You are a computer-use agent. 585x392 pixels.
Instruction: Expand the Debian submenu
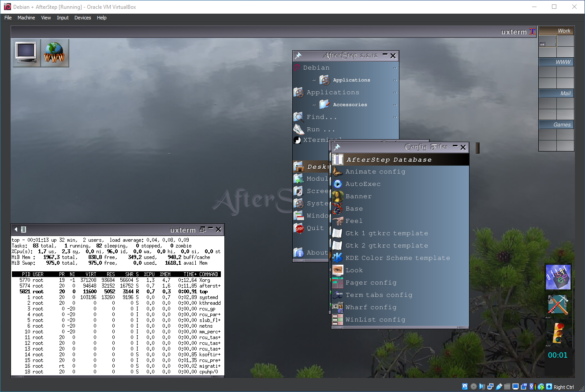tap(316, 68)
